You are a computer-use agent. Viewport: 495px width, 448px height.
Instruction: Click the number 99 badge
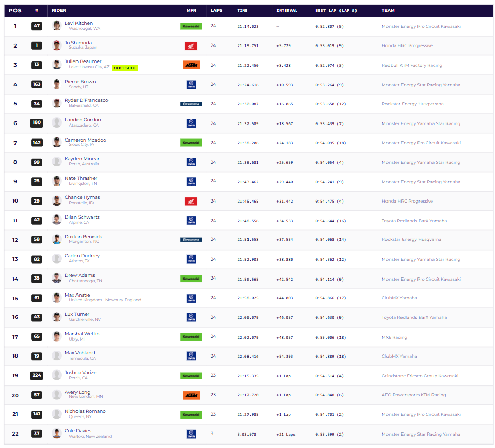point(37,162)
